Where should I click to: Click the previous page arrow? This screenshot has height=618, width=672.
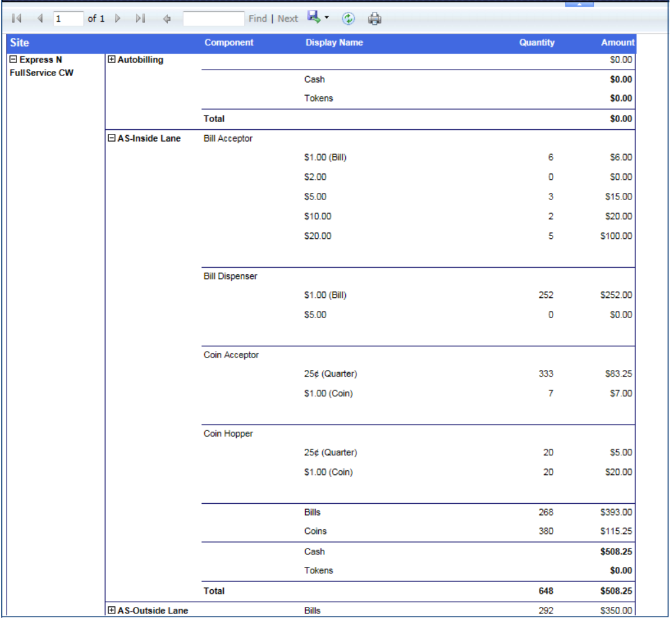(40, 18)
